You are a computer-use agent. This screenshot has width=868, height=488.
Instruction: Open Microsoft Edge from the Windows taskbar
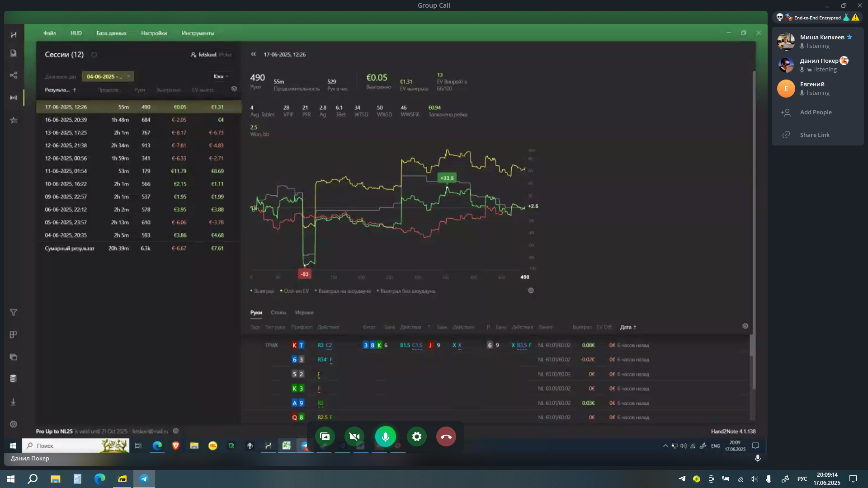[99, 479]
